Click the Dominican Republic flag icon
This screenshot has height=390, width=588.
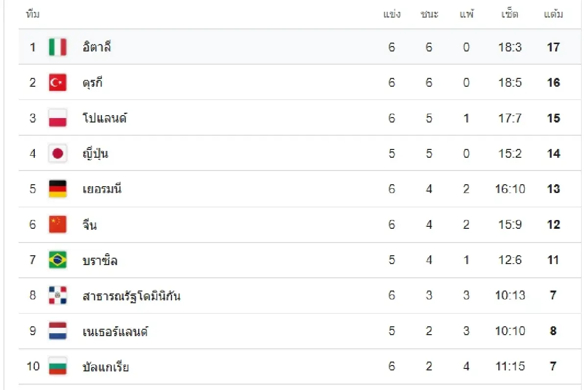(58, 295)
